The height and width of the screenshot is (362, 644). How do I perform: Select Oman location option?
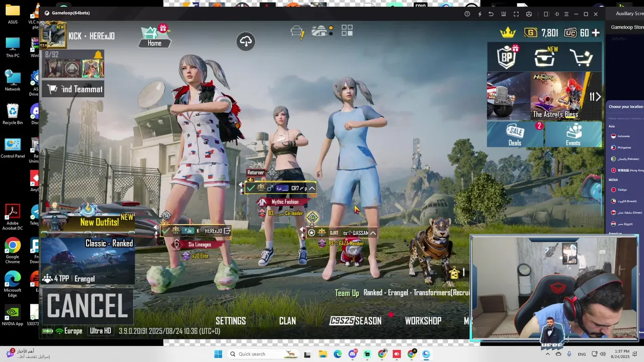[x=626, y=213]
